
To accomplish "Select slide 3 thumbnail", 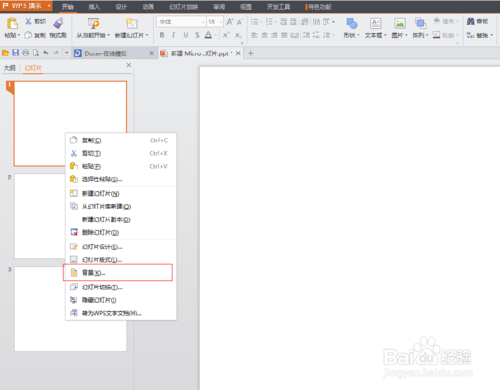I will pyautogui.click(x=70, y=308).
